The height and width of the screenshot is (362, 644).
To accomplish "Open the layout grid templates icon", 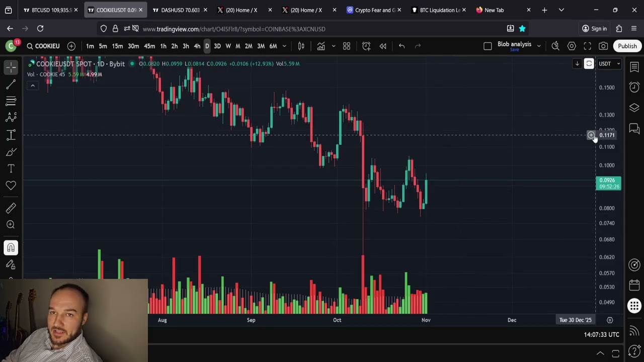I will coord(347,46).
